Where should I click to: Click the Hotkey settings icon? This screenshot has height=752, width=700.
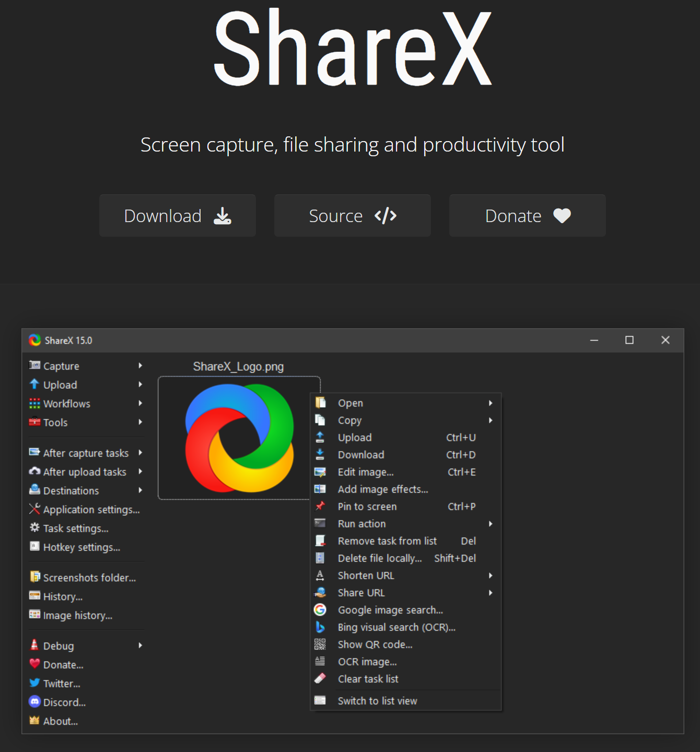coord(34,546)
